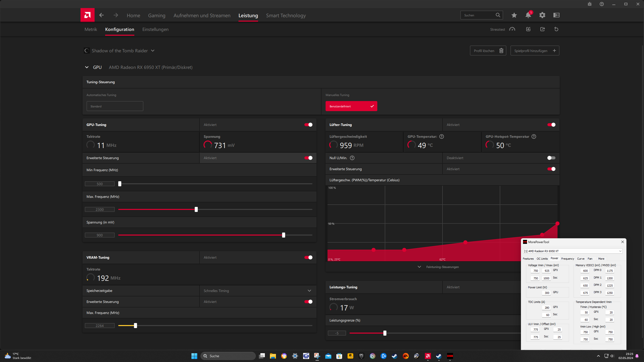644x362 pixels.
Task: Disable the GPU-Tuning toggle
Action: pyautogui.click(x=308, y=125)
